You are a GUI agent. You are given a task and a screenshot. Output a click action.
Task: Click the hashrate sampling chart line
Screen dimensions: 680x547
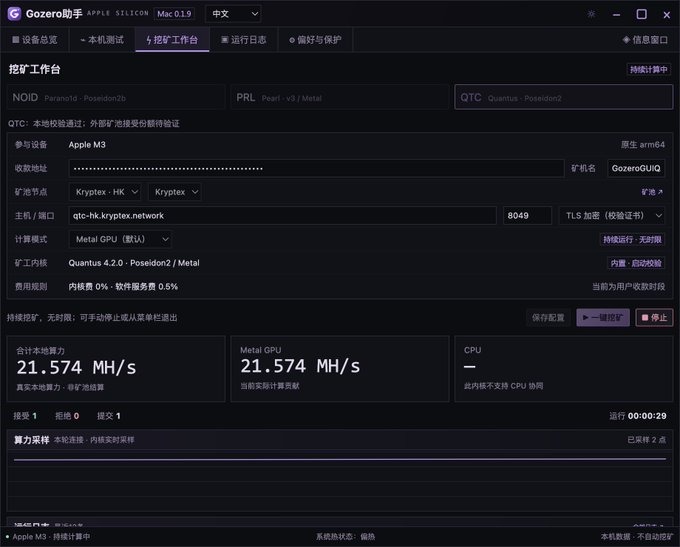tap(340, 459)
